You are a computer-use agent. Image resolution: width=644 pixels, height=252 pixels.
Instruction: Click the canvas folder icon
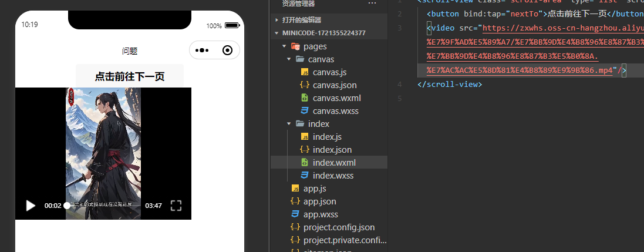tap(300, 59)
